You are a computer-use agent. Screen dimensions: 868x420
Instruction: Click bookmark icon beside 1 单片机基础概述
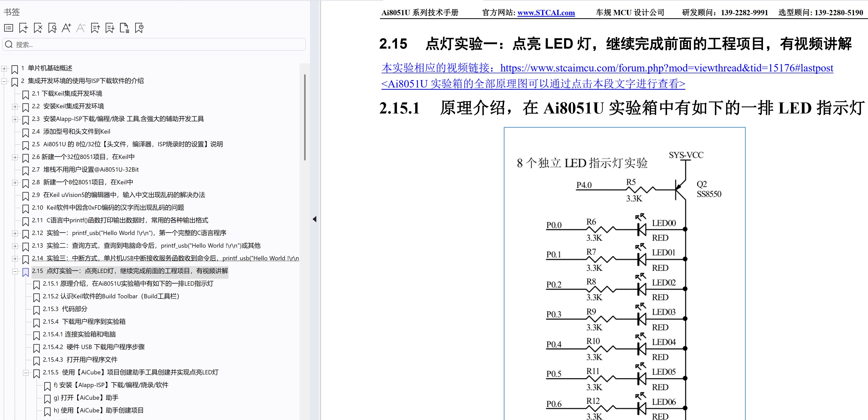[x=15, y=69]
